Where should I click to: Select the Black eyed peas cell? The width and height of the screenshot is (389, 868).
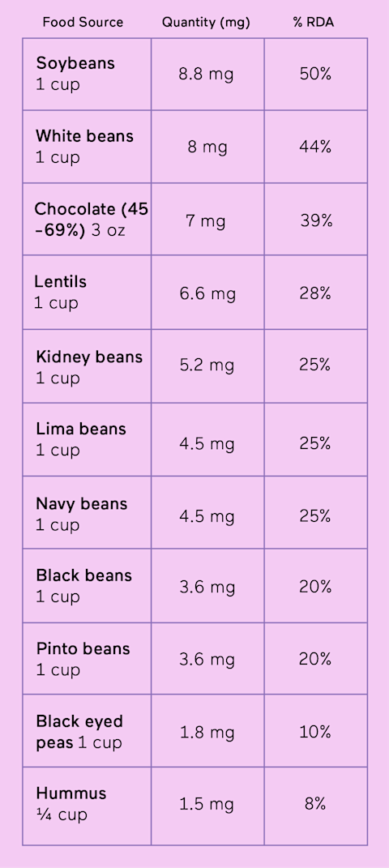(x=87, y=731)
